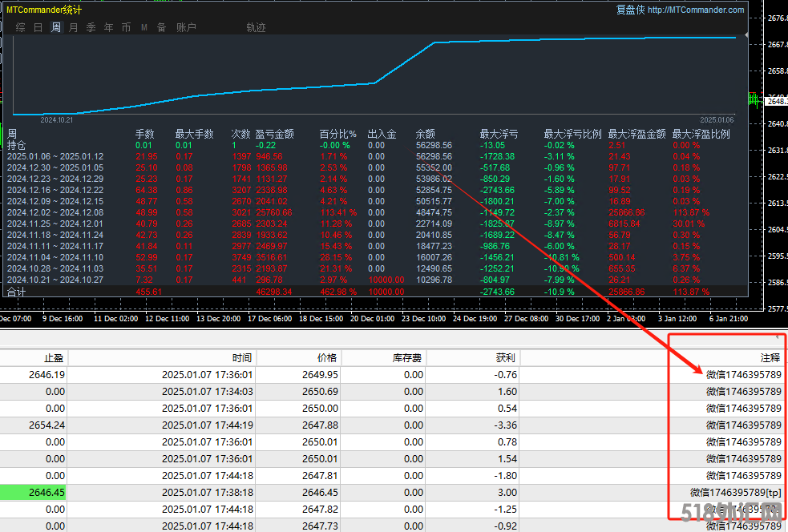Open the http://MTCommander.com link
The width and height of the screenshot is (788, 532).
click(x=696, y=10)
